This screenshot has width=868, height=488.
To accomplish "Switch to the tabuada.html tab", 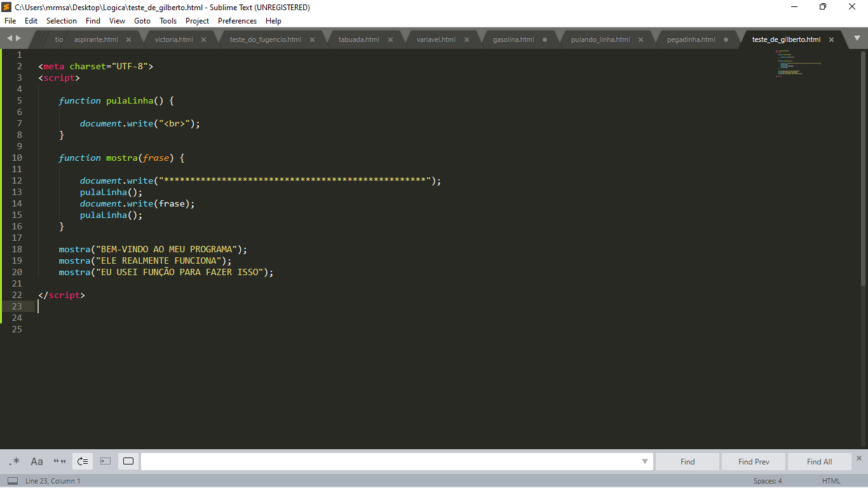I will [x=358, y=39].
